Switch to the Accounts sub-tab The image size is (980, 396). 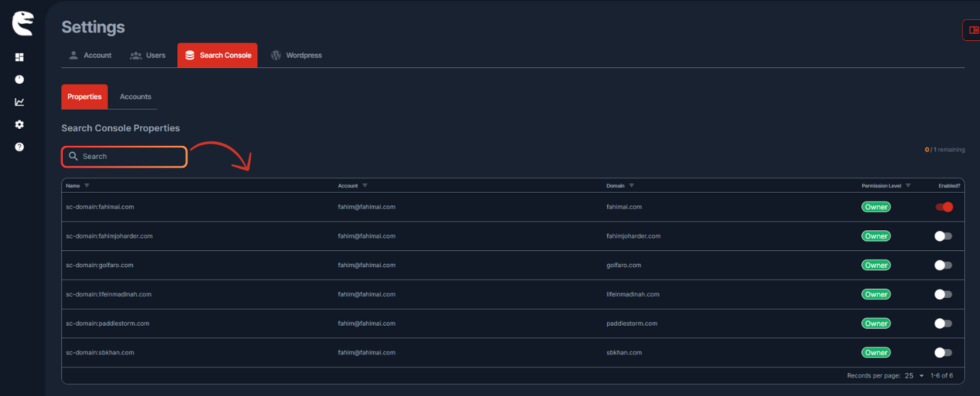tap(135, 97)
